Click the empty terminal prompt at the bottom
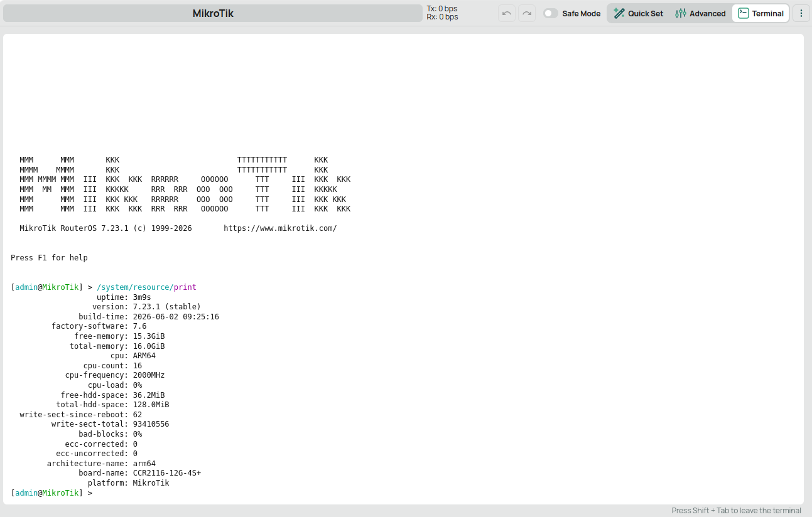 click(x=51, y=493)
